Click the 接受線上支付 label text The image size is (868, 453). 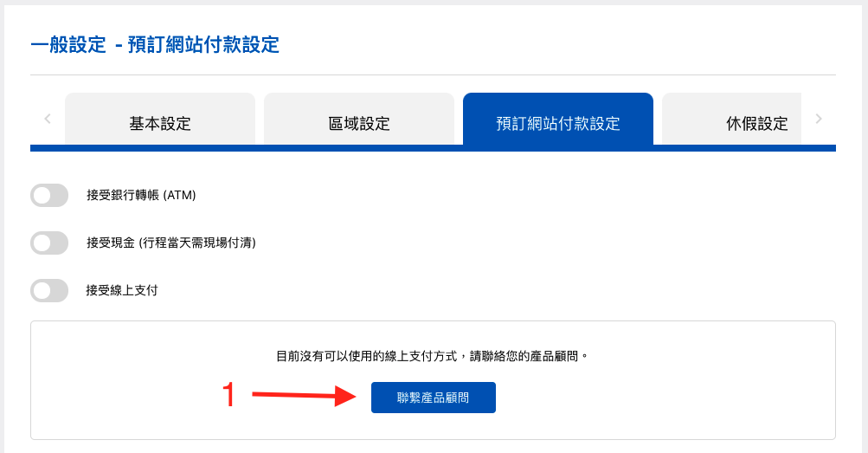coord(122,291)
